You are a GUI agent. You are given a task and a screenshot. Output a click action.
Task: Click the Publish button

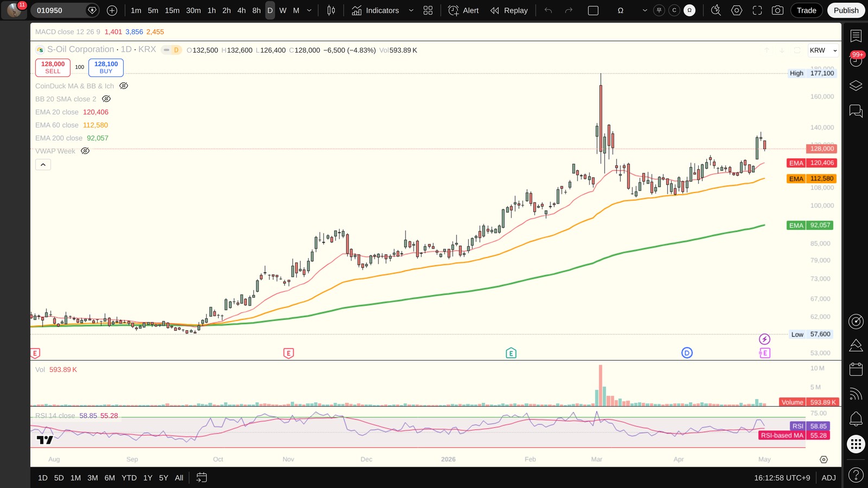846,10
